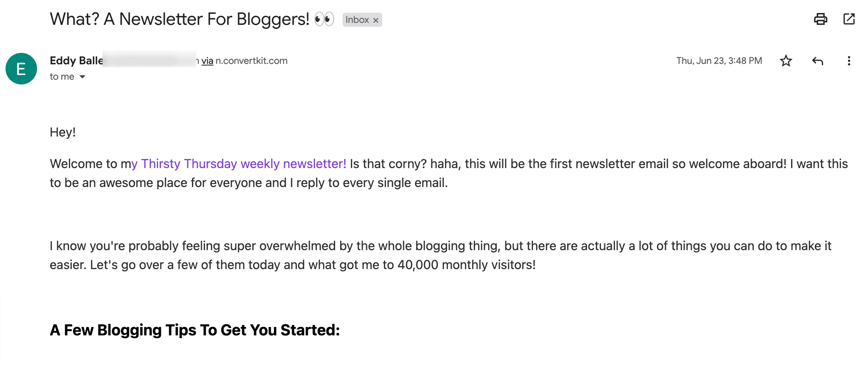
Task: Remove the Inbox label from this email
Action: click(376, 20)
